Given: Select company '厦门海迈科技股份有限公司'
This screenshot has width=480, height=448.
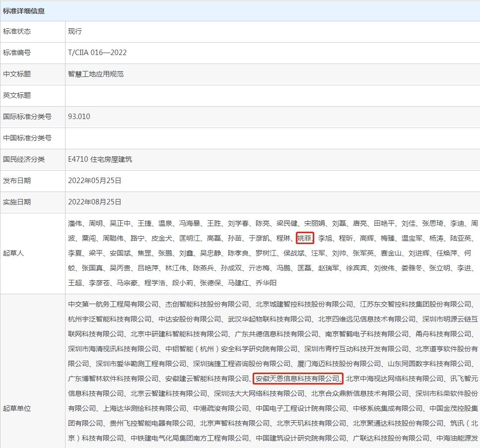Looking at the screenshot, I should pyautogui.click(x=339, y=364).
